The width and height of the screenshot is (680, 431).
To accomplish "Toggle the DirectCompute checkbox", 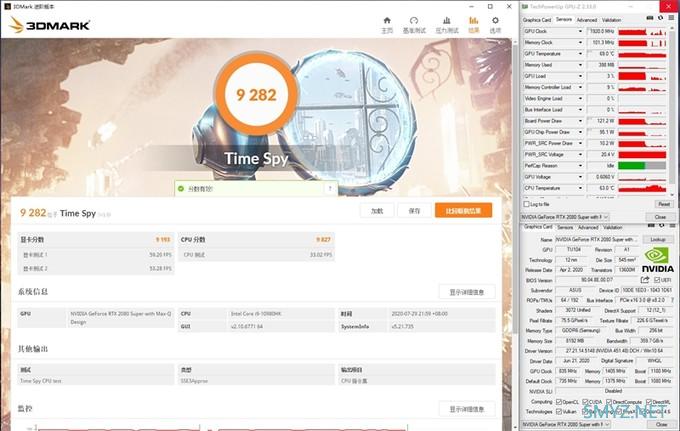I will pyautogui.click(x=608, y=402).
